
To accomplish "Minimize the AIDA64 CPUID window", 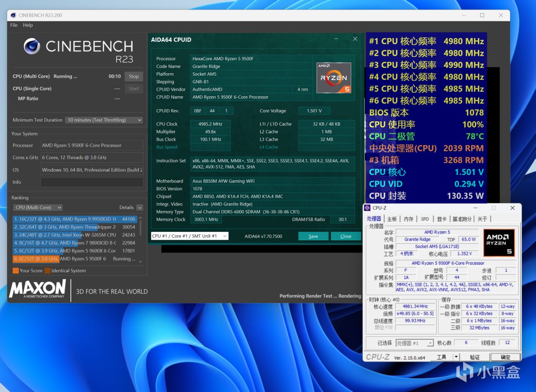I will [336, 39].
